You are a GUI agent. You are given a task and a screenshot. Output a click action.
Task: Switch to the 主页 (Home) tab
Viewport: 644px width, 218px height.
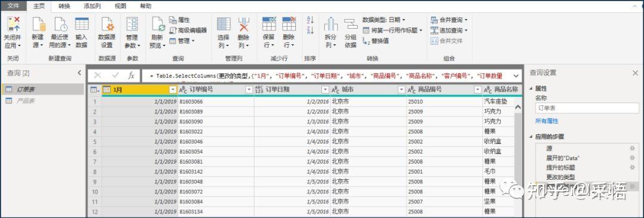coord(39,6)
